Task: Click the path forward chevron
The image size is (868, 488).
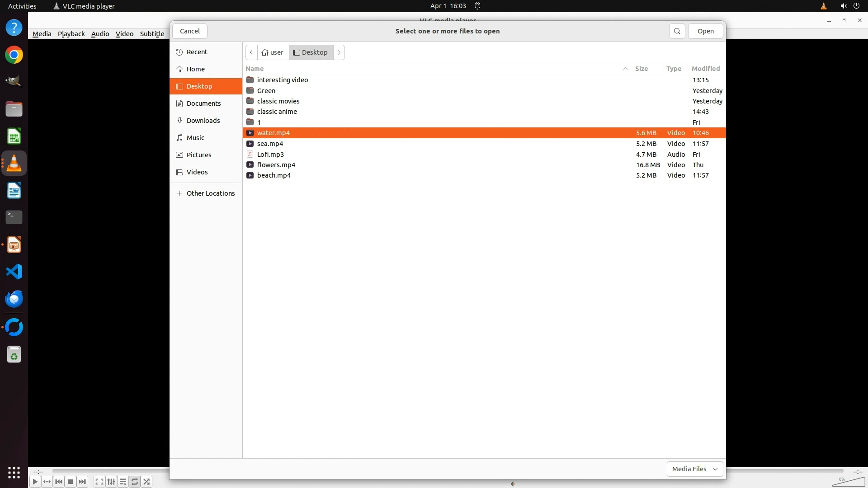Action: [x=339, y=52]
